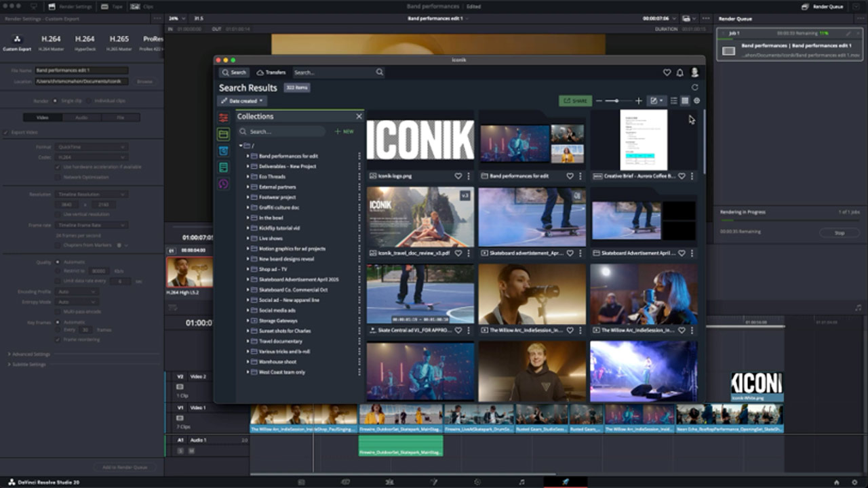Image resolution: width=868 pixels, height=488 pixels.
Task: Open the Timeline Frame Rate dropdown
Action: pos(91,225)
